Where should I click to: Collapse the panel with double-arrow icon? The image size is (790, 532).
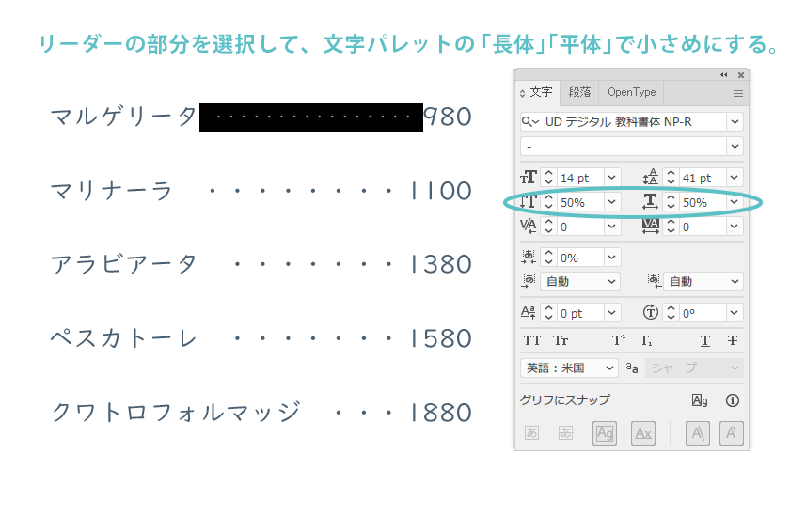[x=723, y=75]
